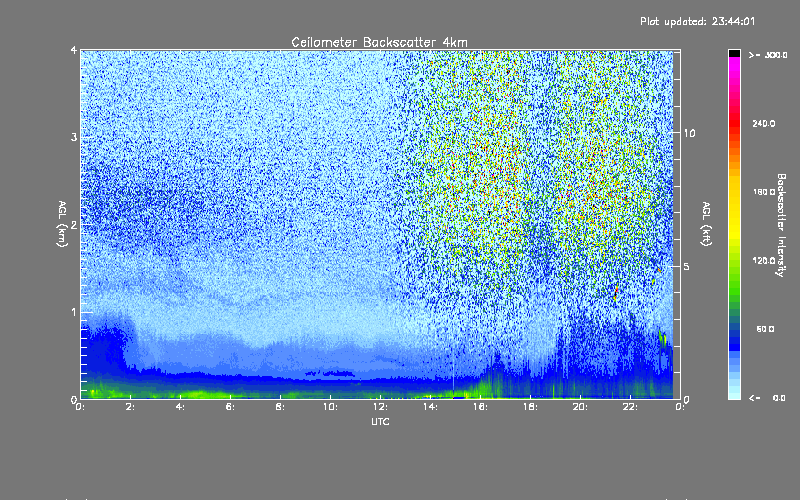Click the '1' tick on the km axis
Viewport: 800px width, 500px height.
pos(74,312)
